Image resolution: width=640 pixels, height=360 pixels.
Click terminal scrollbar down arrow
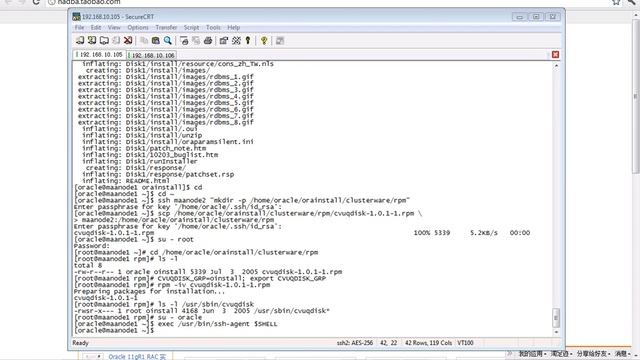(556, 332)
